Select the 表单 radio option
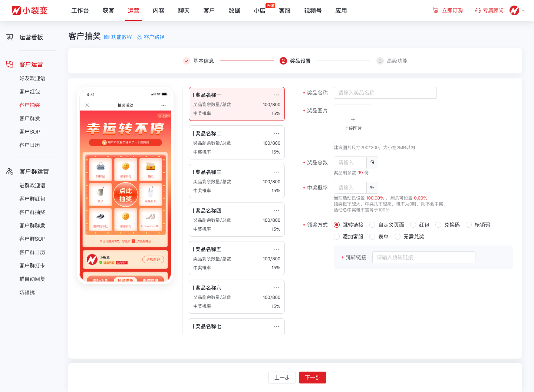Screen dimensions: 534x392 point(372,237)
